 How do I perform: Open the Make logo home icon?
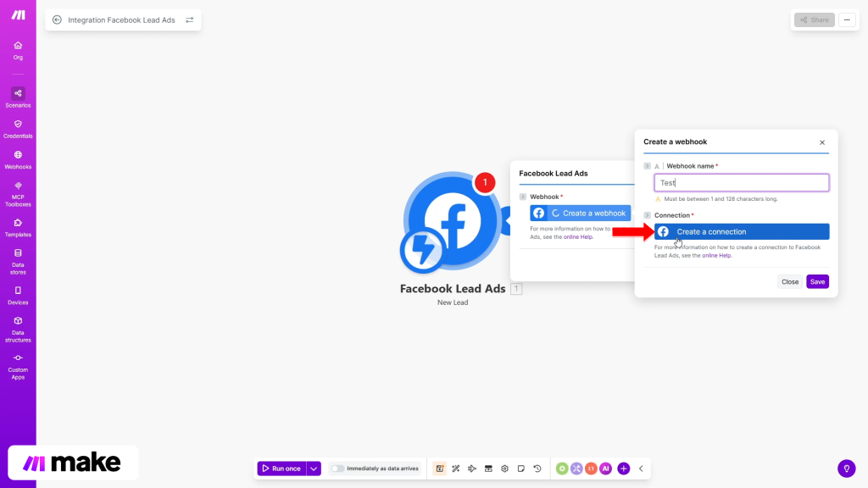click(x=18, y=15)
